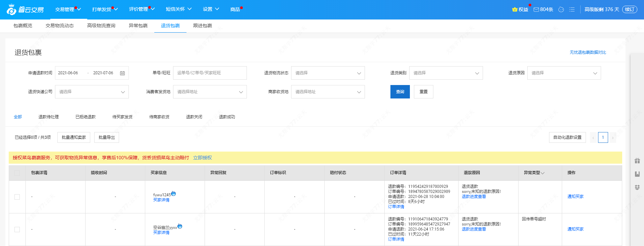Image resolution: width=644 pixels, height=246 pixels.
Task: Open calendar icon for 申请退款时间
Action: [x=122, y=73]
